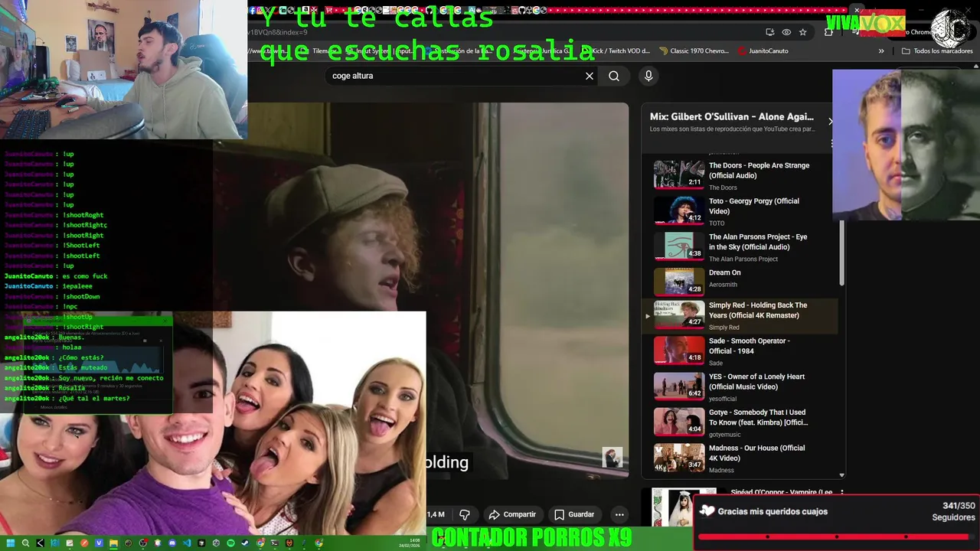Select 'Simply Red - Holding Back The Years'
980x551 pixels.
point(740,316)
